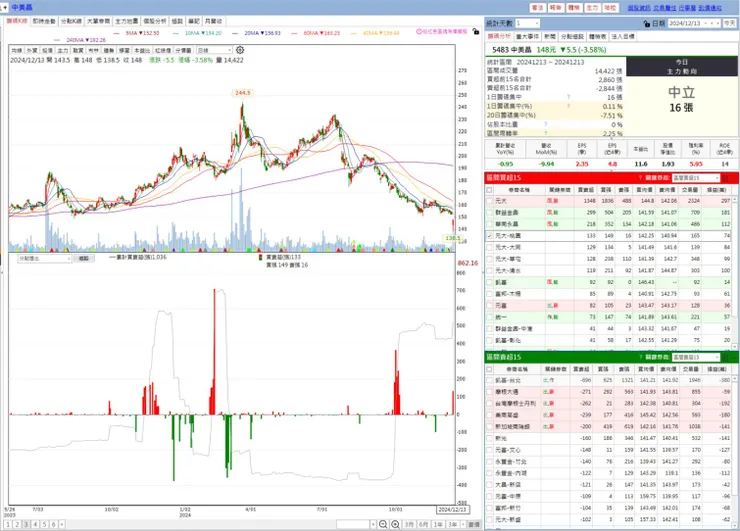Image resolution: width=740 pixels, height=531 pixels.
Task: Open the 法人目標 tab in right panel
Action: pyautogui.click(x=623, y=36)
